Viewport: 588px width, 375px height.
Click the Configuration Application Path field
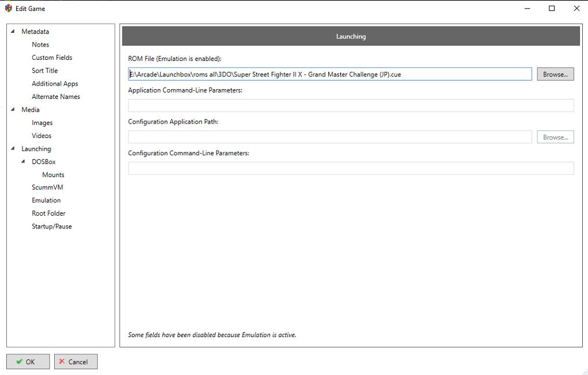click(x=330, y=137)
